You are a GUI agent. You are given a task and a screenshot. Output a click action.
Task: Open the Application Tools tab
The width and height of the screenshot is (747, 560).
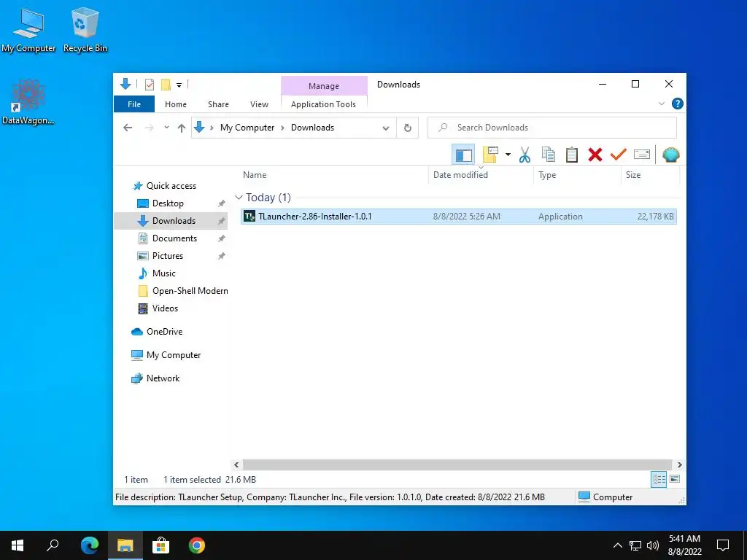[323, 104]
